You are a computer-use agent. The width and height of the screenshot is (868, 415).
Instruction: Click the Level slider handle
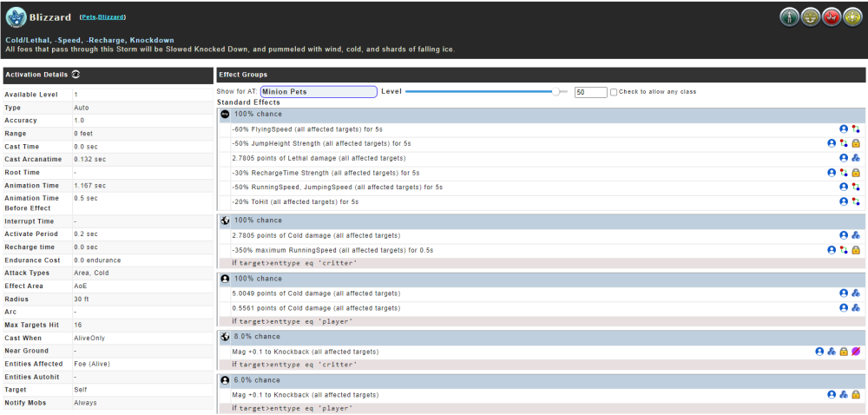pyautogui.click(x=556, y=91)
